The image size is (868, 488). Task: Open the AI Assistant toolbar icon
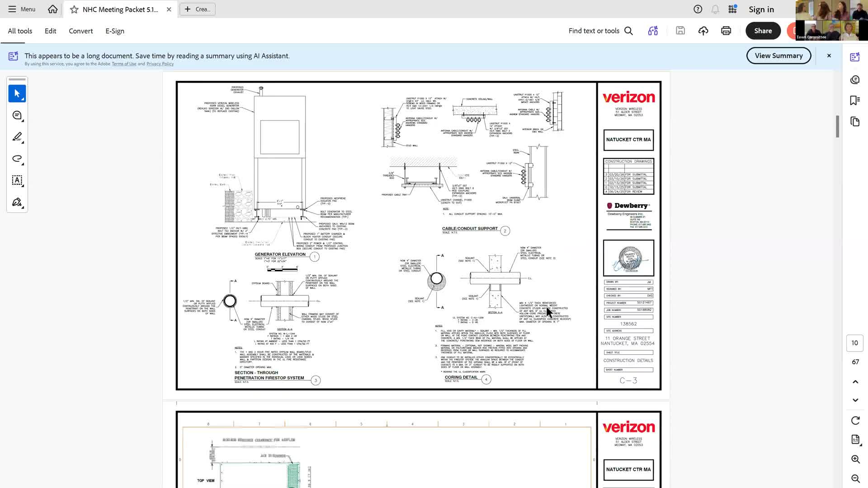pyautogui.click(x=653, y=31)
